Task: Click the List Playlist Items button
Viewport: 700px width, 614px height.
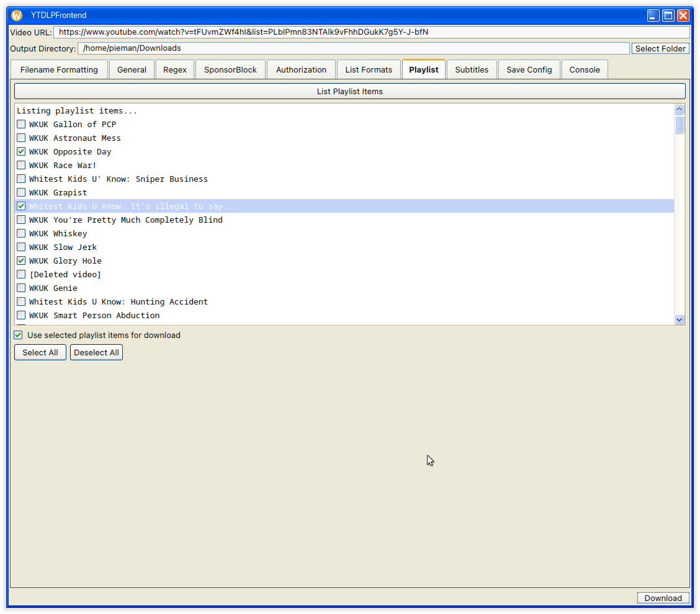Action: tap(349, 91)
